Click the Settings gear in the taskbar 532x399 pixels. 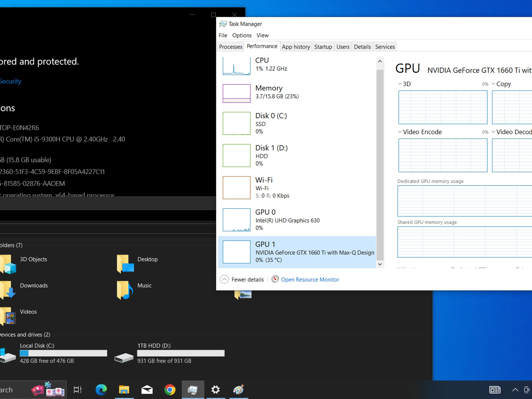tap(216, 390)
